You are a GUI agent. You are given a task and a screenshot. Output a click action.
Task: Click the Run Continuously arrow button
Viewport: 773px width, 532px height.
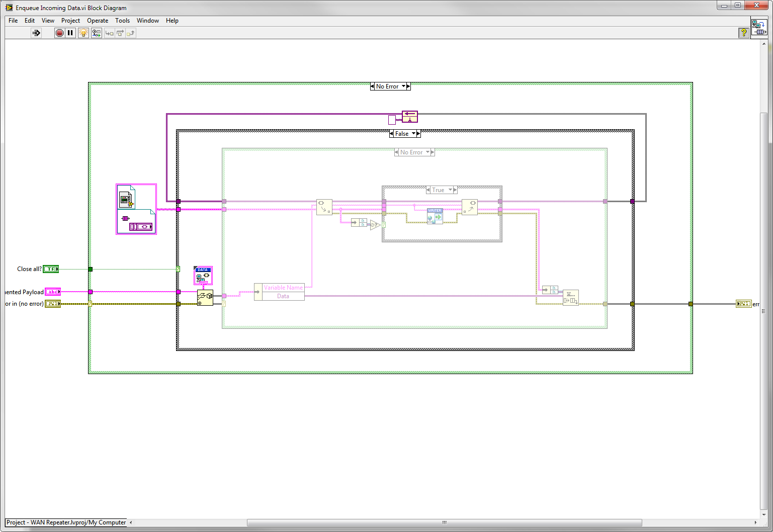[36, 33]
